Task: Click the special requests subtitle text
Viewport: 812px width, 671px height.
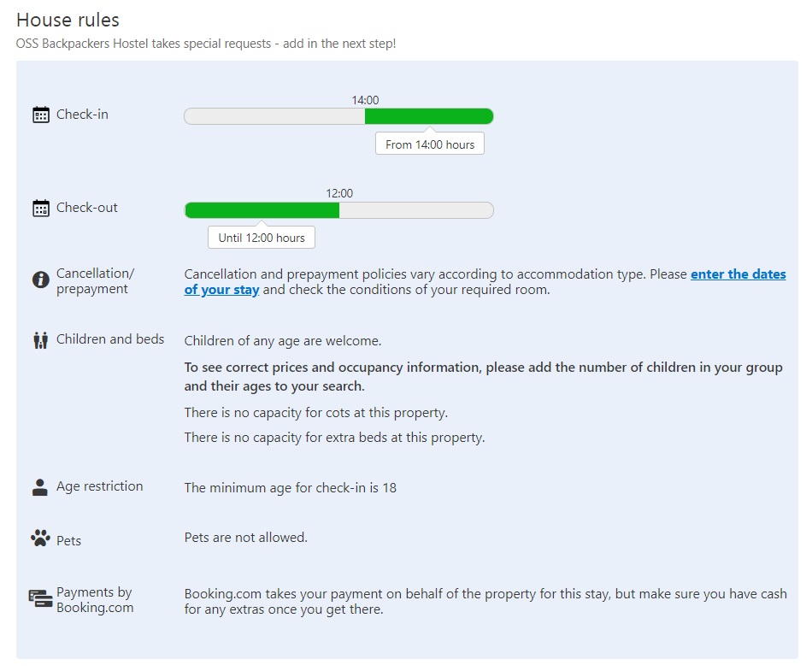Action: tap(206, 43)
